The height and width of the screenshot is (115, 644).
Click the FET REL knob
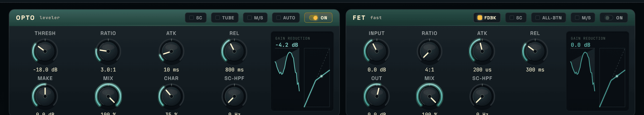(535, 51)
